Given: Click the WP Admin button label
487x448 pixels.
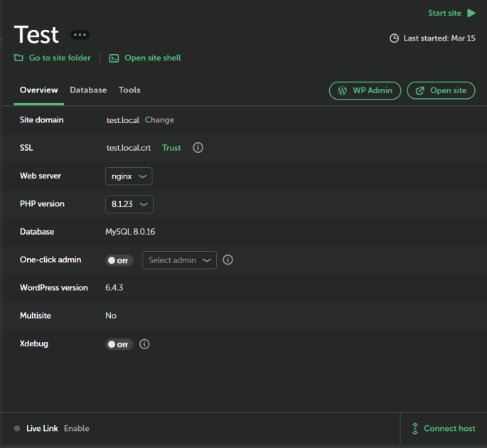Looking at the screenshot, I should (373, 90).
